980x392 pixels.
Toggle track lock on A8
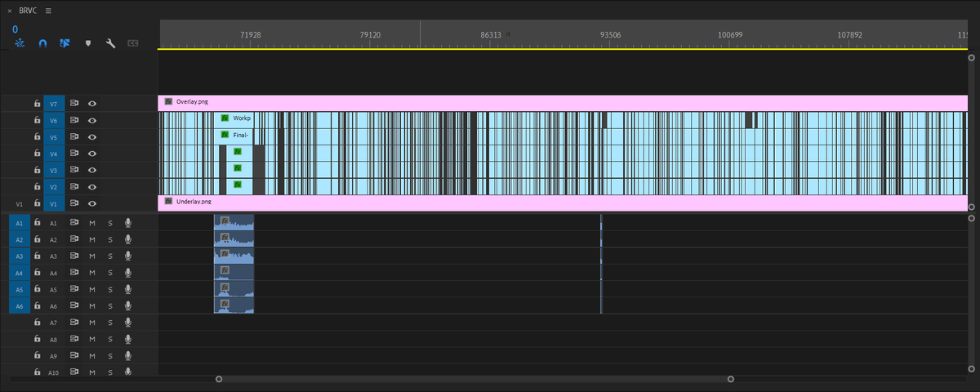tap(37, 339)
